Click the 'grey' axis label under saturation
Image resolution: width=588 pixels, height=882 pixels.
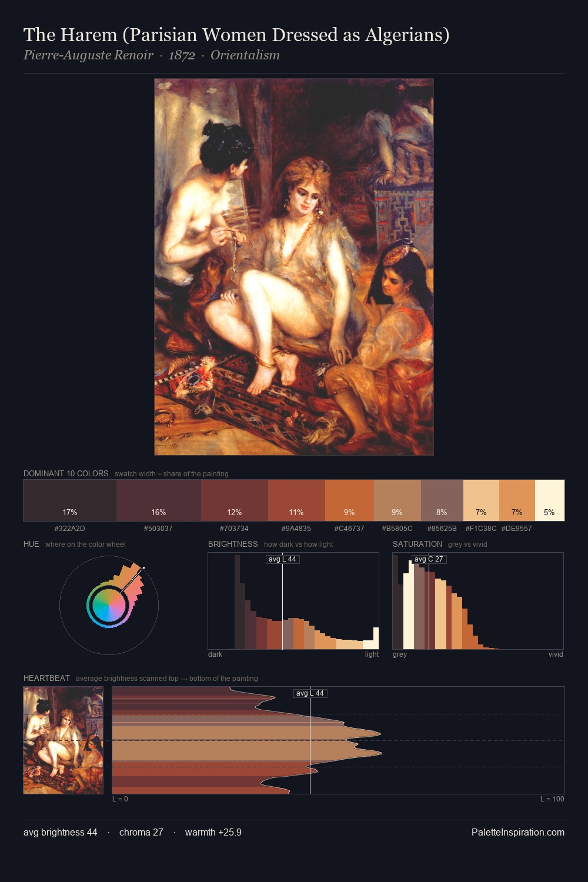coord(400,654)
